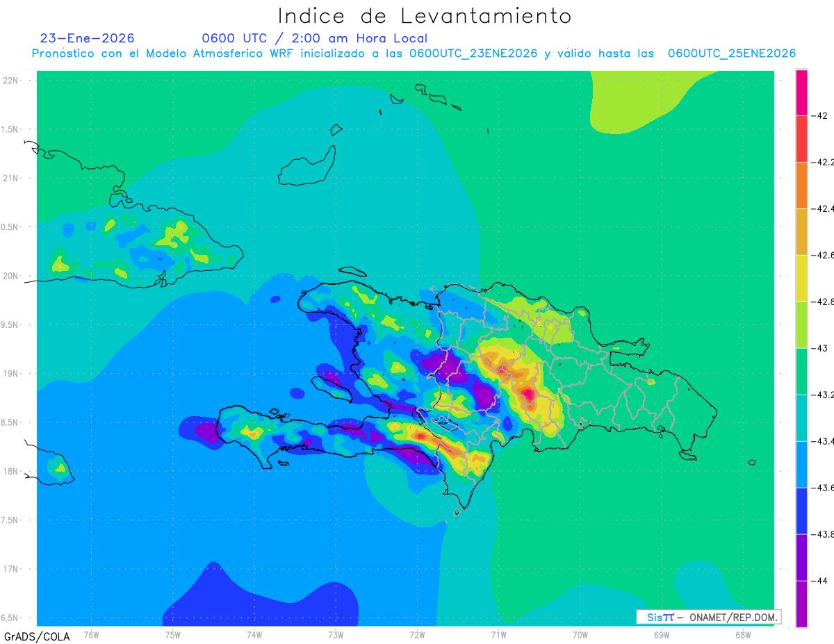Click the '-44' legend value
Viewport: 834px width, 644px height.
(820, 581)
